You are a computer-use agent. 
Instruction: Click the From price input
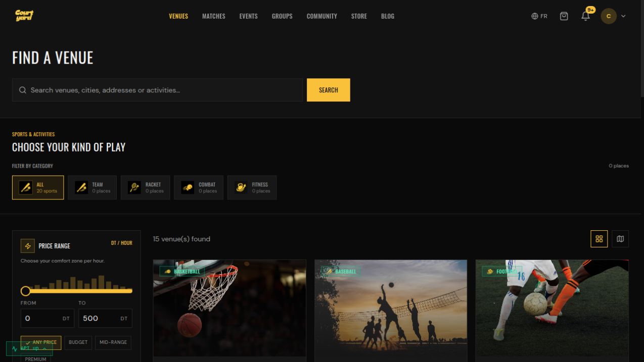[x=48, y=318]
